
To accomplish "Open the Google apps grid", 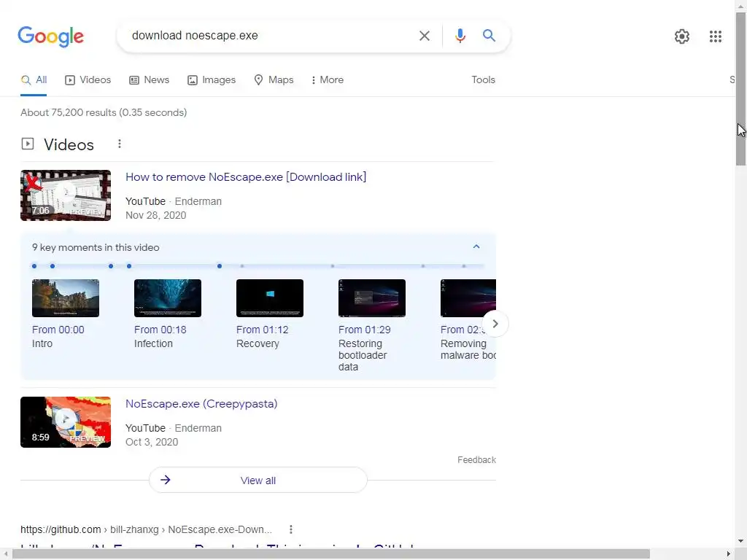I will (x=715, y=36).
